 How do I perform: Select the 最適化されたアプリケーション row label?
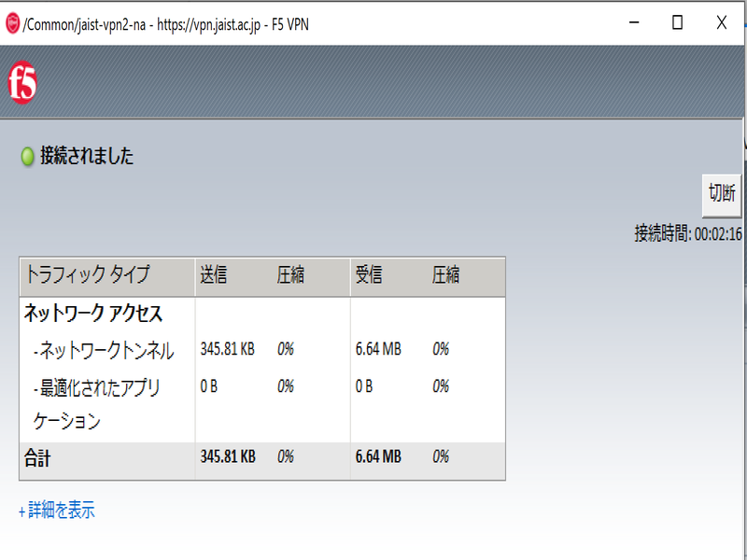point(97,404)
